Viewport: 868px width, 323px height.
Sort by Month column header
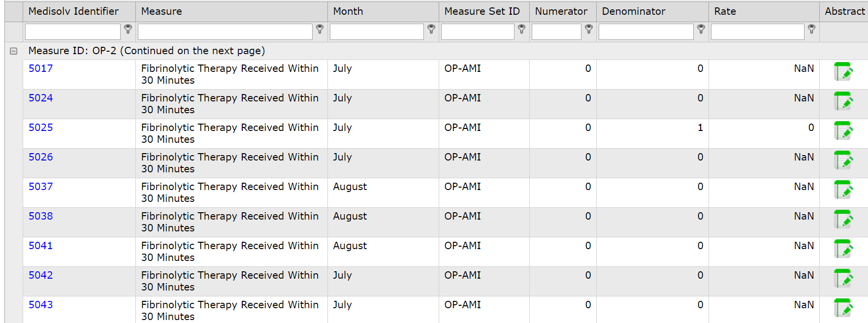(x=348, y=11)
